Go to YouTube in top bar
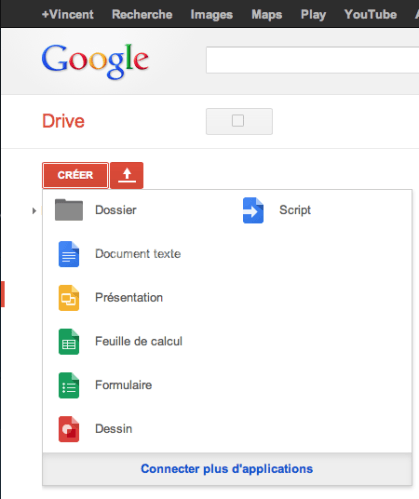This screenshot has height=499, width=419. point(370,14)
